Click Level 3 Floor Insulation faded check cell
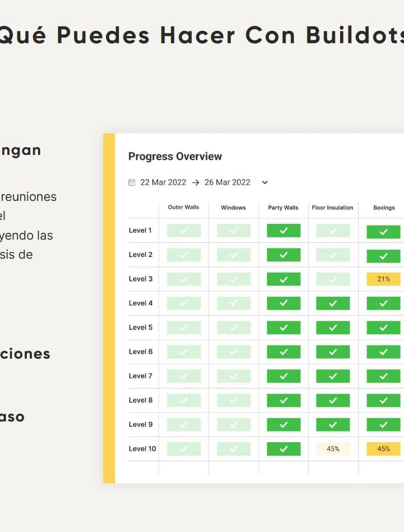404x532 pixels. (333, 279)
